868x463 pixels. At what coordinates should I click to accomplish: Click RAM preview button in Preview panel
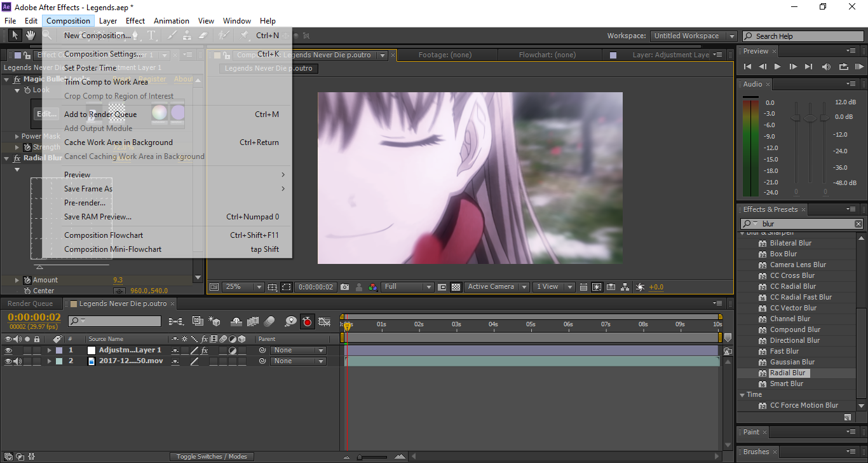[x=859, y=67]
